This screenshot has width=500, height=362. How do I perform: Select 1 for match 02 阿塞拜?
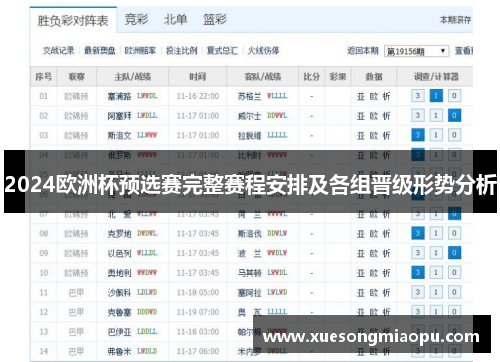click(x=436, y=116)
